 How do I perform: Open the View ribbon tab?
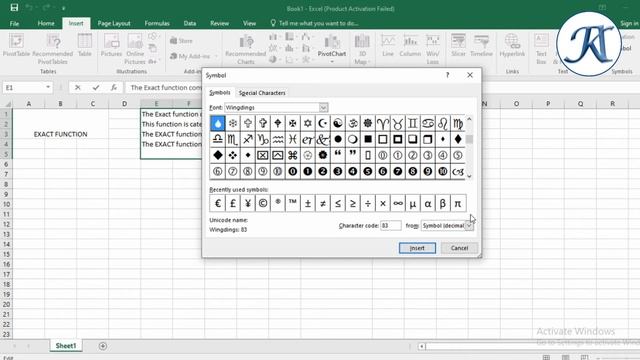click(x=249, y=23)
